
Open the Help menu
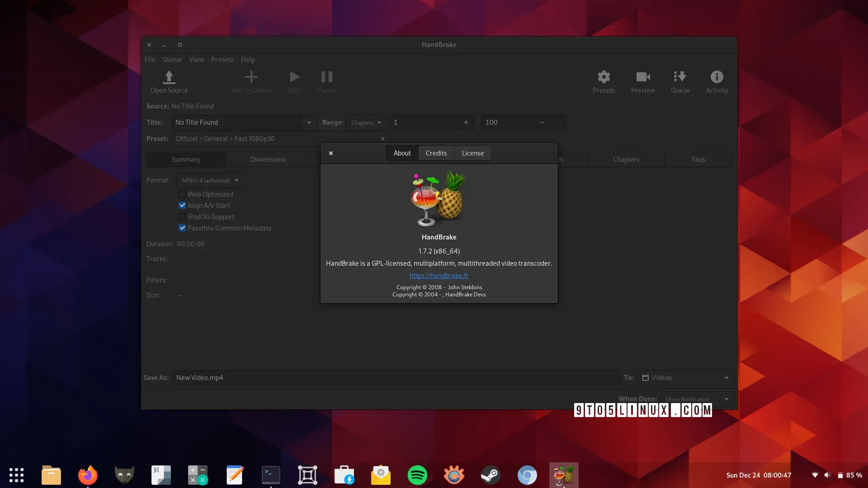(x=248, y=60)
